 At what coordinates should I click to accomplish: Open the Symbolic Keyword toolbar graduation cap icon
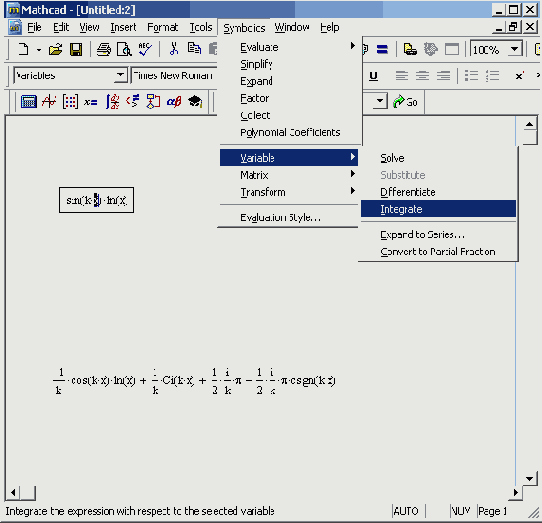[x=195, y=102]
